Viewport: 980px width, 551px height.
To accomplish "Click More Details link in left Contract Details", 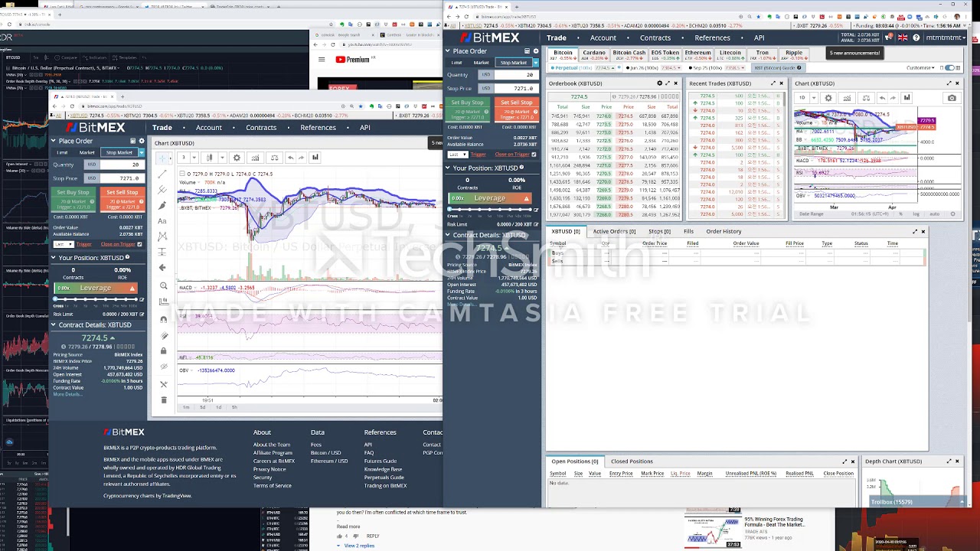I will pos(67,395).
